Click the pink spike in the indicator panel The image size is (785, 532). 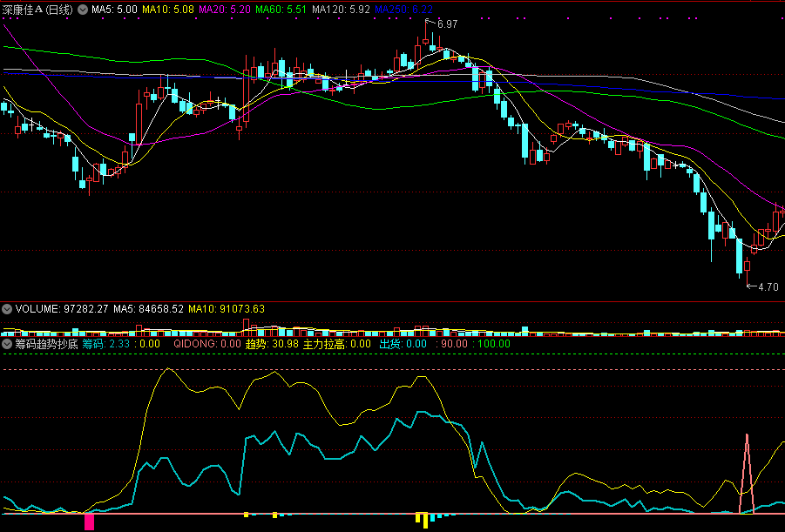747,474
